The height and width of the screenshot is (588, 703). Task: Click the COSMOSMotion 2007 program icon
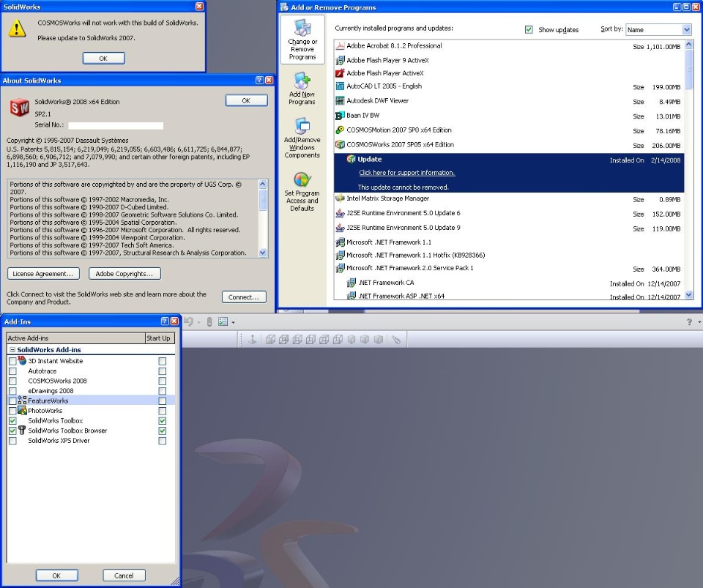(340, 130)
